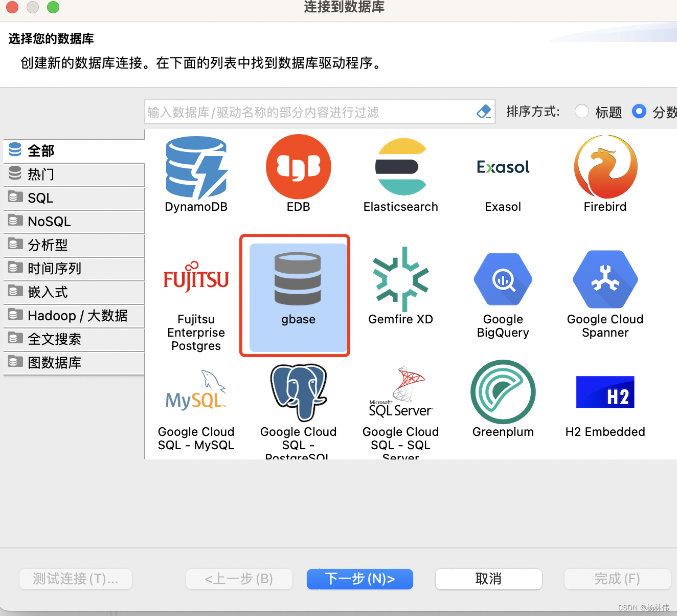
Task: Open the 时间序列 category
Action: click(x=74, y=269)
